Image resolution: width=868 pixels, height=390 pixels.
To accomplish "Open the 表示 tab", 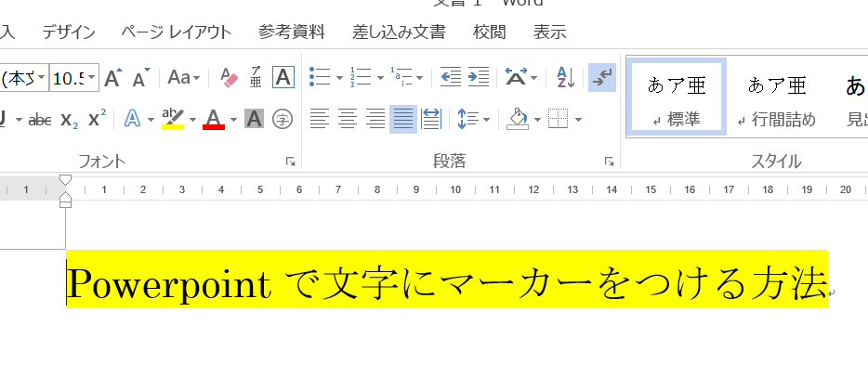I will (x=549, y=32).
